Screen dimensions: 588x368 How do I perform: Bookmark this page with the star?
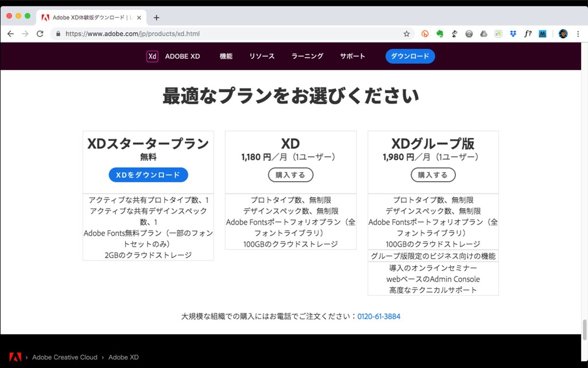pos(407,34)
